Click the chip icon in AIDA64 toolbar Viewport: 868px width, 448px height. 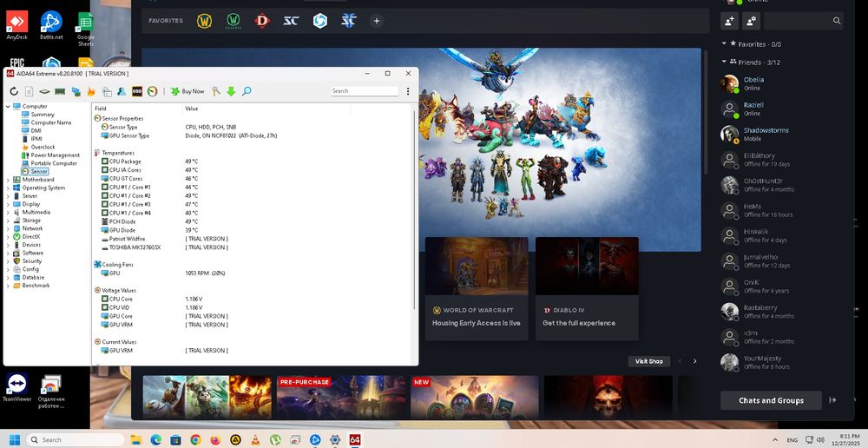click(44, 91)
